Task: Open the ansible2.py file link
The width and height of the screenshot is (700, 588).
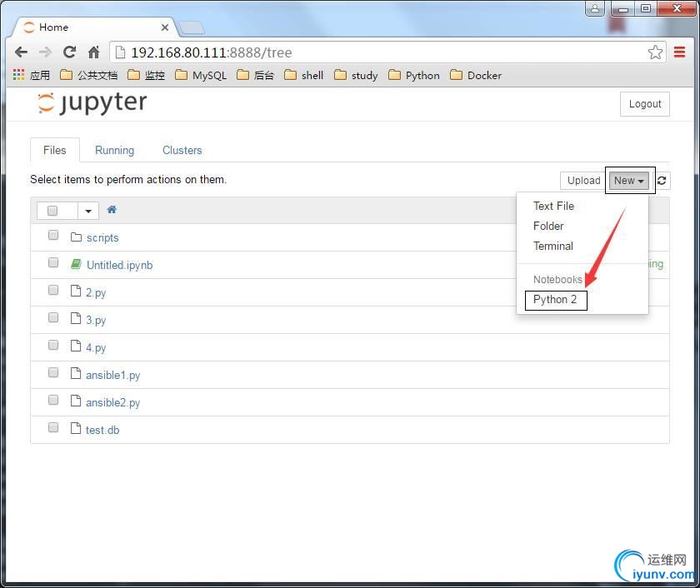Action: [113, 402]
